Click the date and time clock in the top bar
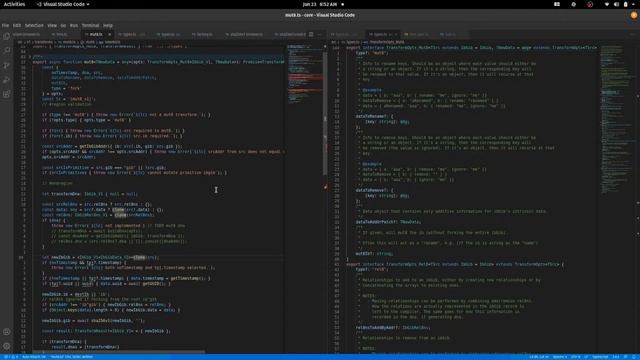This screenshot has width=640, height=360. [320, 4]
